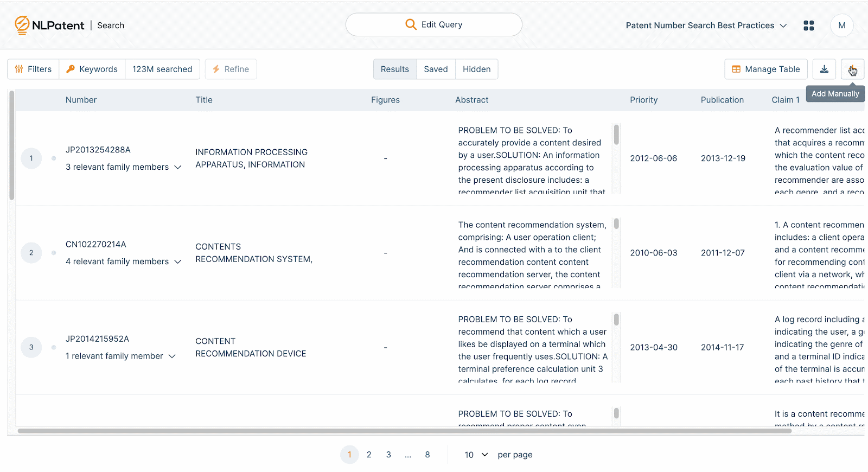This screenshot has width=868, height=472.
Task: Switch to the Hidden tab
Action: click(476, 69)
